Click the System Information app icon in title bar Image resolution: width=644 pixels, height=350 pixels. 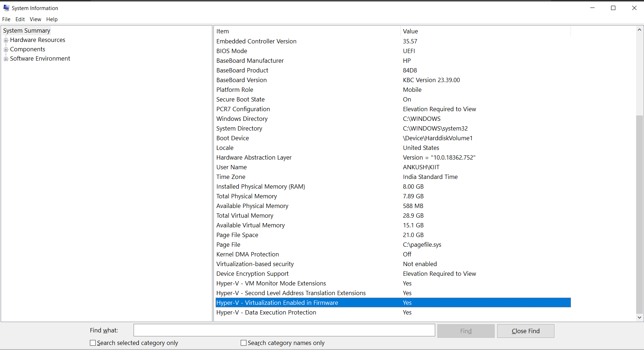point(6,8)
